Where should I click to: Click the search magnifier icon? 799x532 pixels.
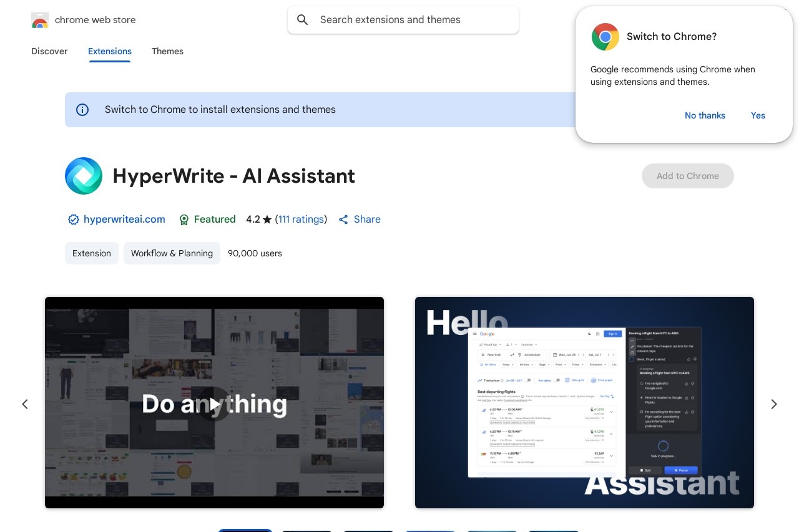[303, 20]
